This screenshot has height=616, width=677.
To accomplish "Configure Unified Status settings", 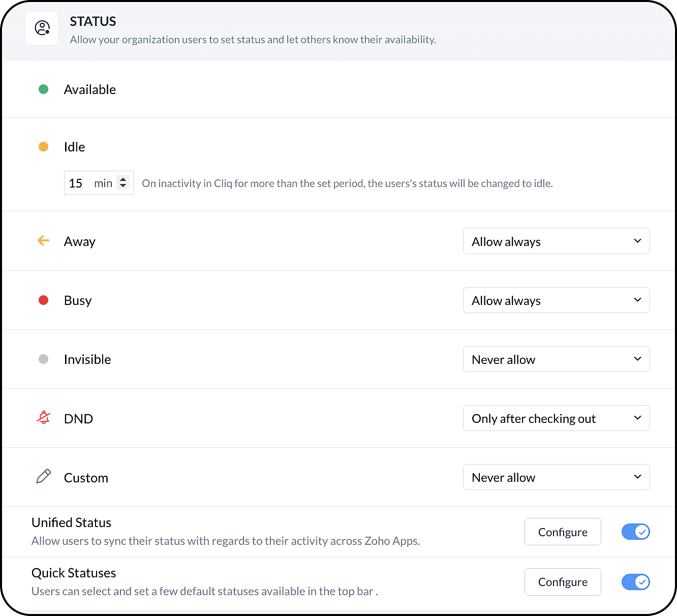I will [x=563, y=532].
